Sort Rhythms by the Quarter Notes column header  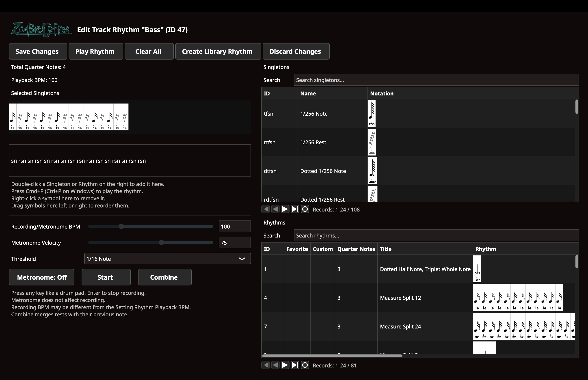point(356,249)
